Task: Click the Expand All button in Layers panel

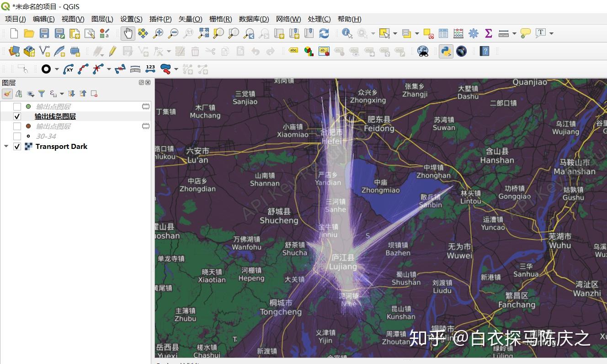Action: click(71, 93)
